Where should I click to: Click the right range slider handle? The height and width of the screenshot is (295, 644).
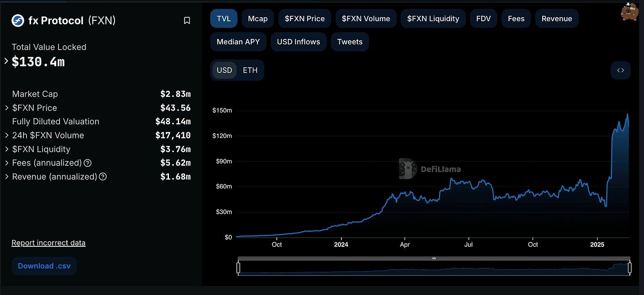(x=630, y=268)
